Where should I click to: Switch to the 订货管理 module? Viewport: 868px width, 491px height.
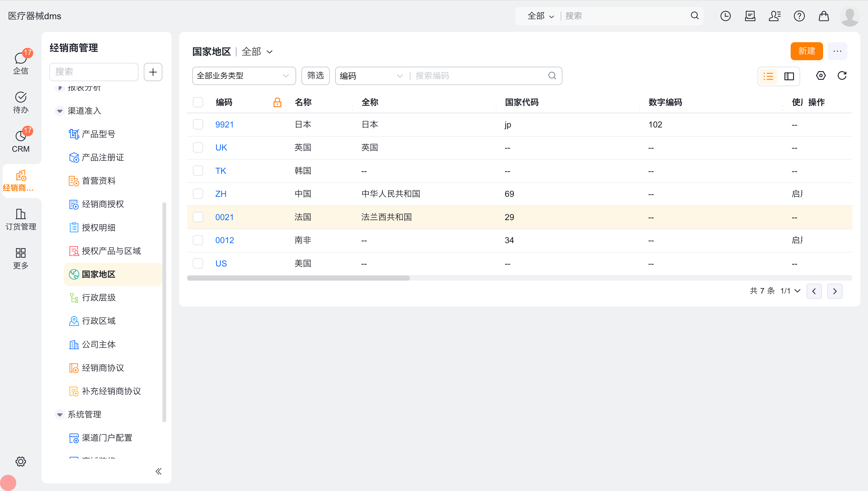(21, 219)
